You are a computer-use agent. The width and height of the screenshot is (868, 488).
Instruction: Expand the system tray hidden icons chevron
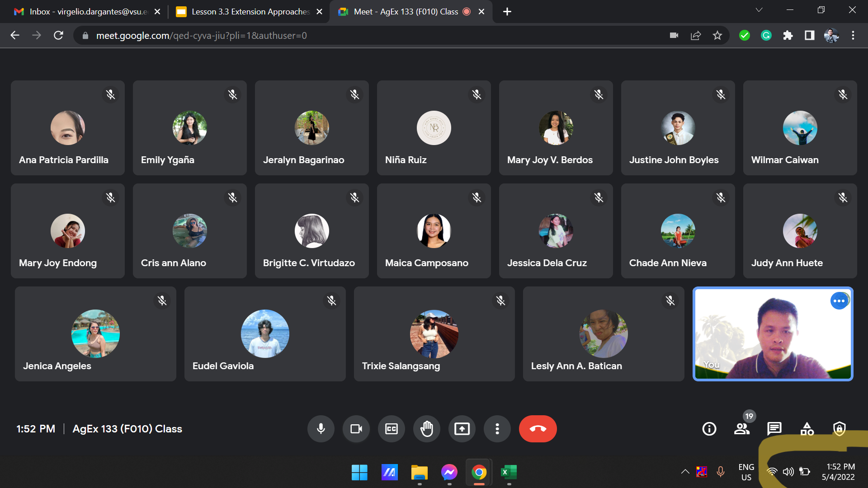pyautogui.click(x=685, y=472)
